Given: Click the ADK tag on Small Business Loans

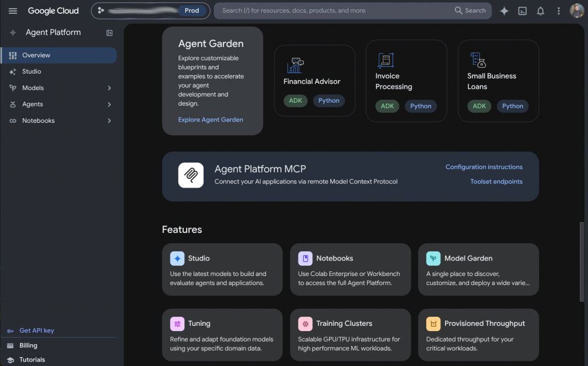Looking at the screenshot, I should (x=479, y=106).
